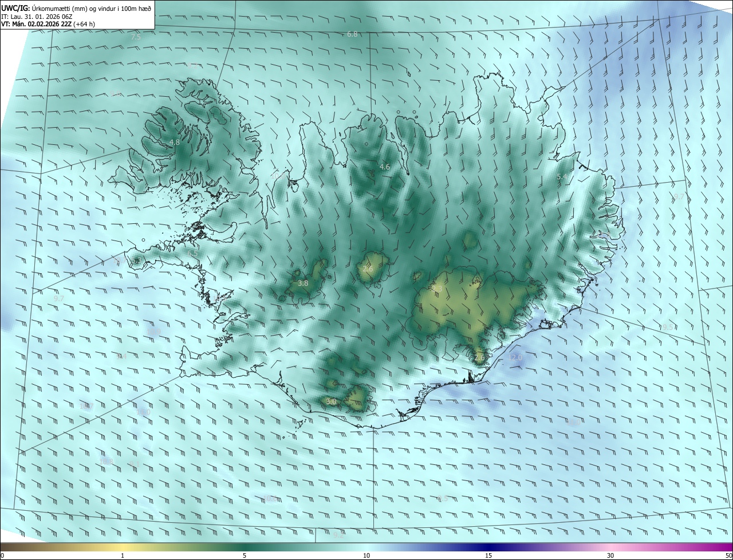Click the 12.0 value label
This screenshot has height=560, width=733.
click(x=516, y=357)
